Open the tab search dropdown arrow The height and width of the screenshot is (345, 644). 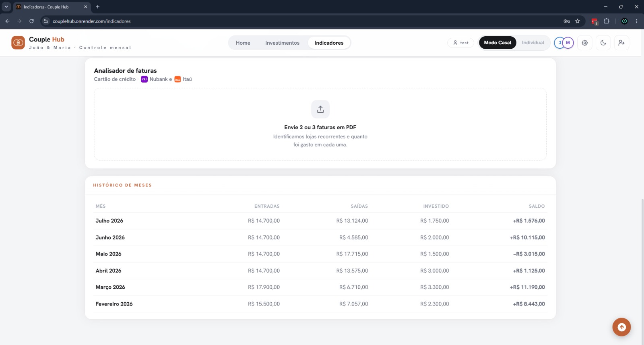pos(6,7)
